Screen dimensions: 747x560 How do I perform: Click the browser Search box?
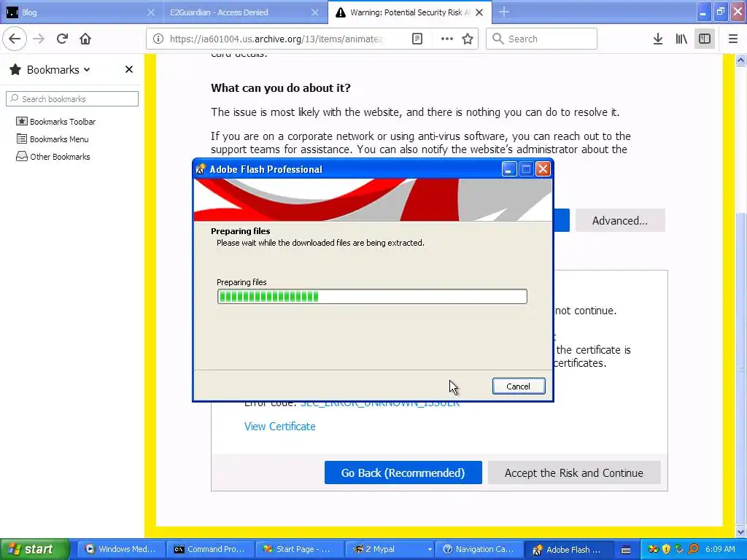click(541, 39)
